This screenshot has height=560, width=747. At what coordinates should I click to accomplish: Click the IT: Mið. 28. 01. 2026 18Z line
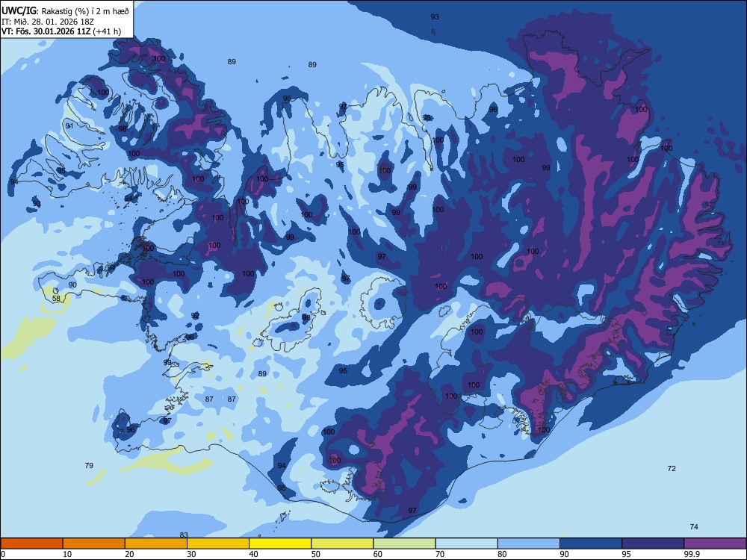48,22
